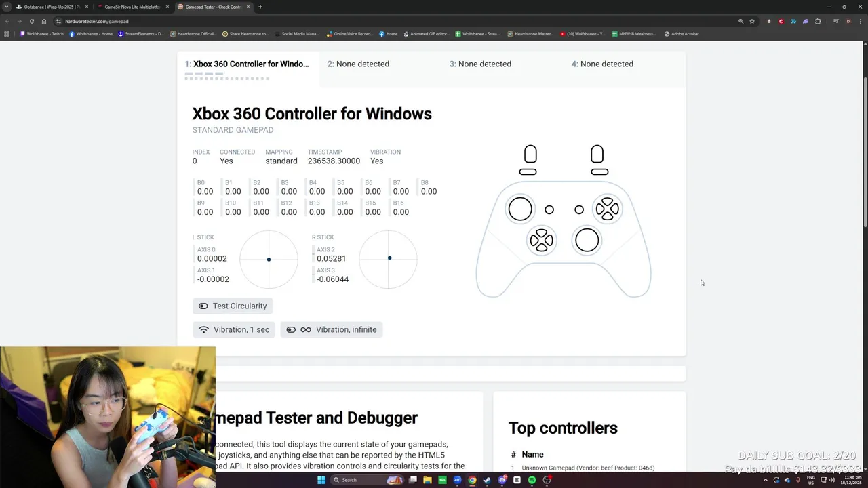868x488 pixels.
Task: Close the Gamepad Tester browser tab
Action: (248, 7)
